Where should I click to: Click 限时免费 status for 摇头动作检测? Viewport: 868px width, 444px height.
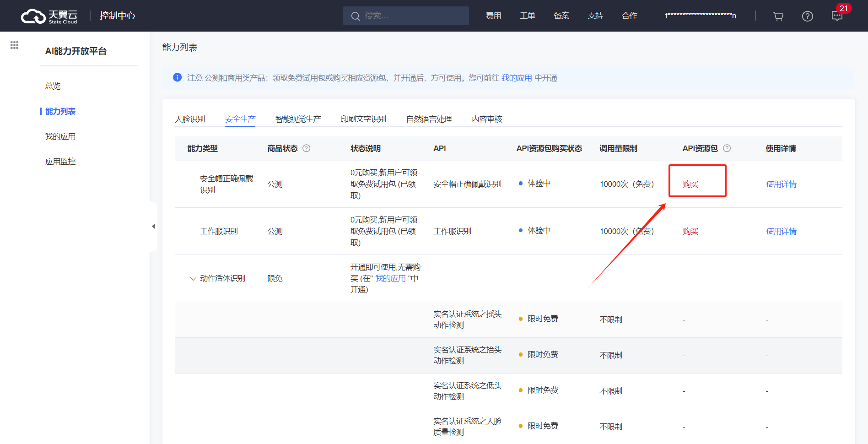543,319
